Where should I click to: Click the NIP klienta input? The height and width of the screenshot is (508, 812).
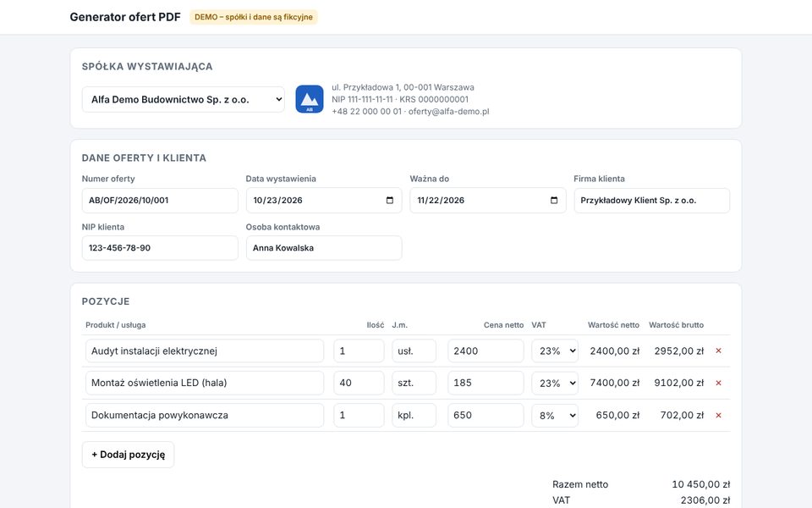[x=160, y=248]
